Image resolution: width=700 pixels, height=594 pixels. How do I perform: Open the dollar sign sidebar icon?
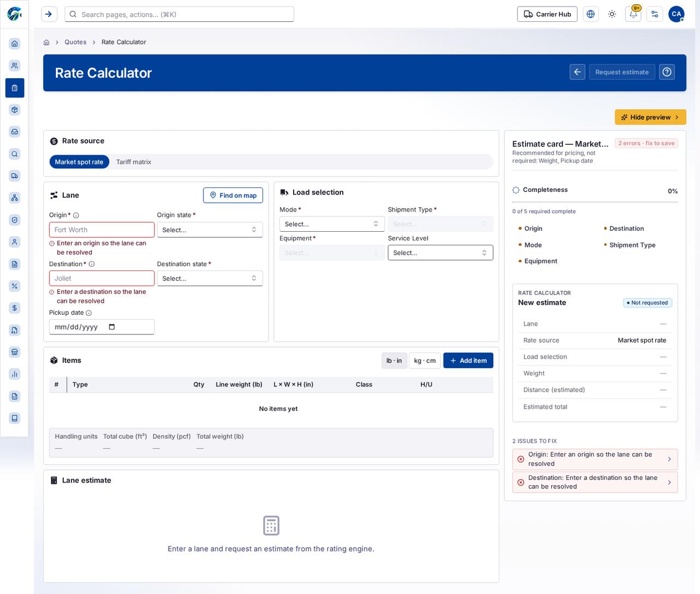(15, 308)
